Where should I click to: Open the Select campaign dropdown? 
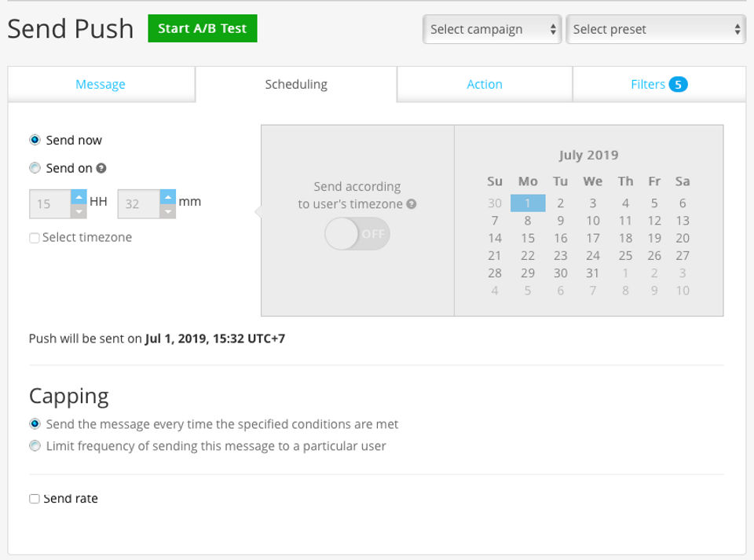pyautogui.click(x=492, y=30)
